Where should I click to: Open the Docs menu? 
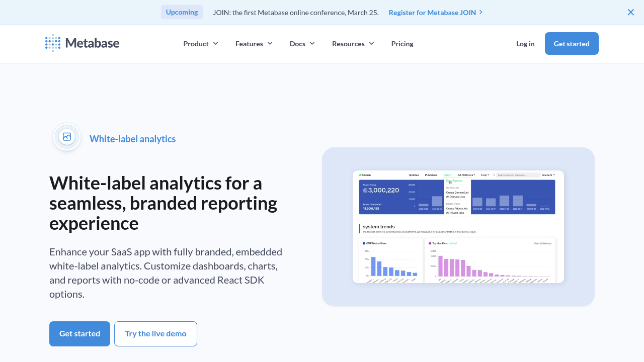point(302,44)
